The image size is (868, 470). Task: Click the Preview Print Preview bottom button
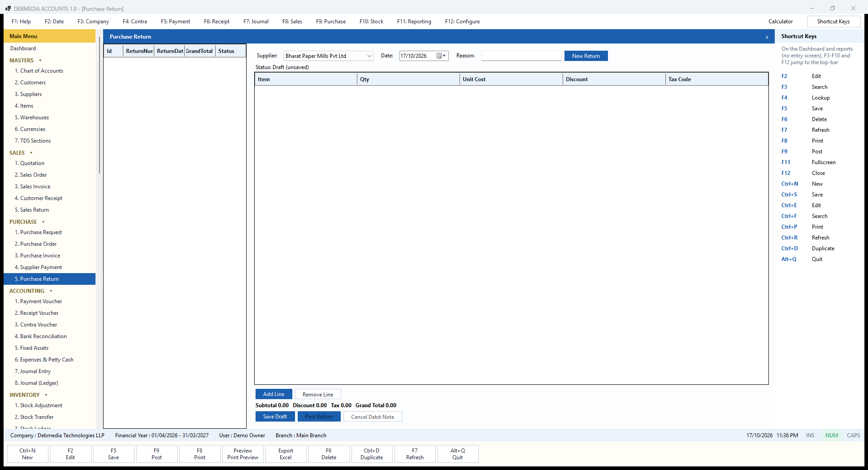tap(243, 454)
